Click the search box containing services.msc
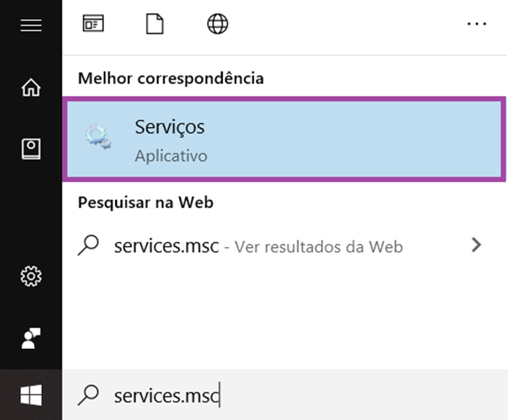508x420 pixels. click(285, 395)
